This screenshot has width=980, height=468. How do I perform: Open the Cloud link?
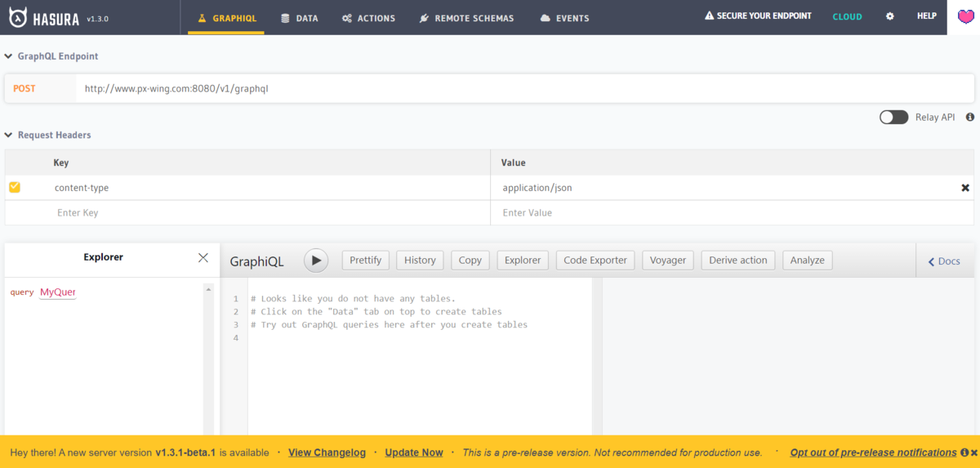click(x=847, y=16)
